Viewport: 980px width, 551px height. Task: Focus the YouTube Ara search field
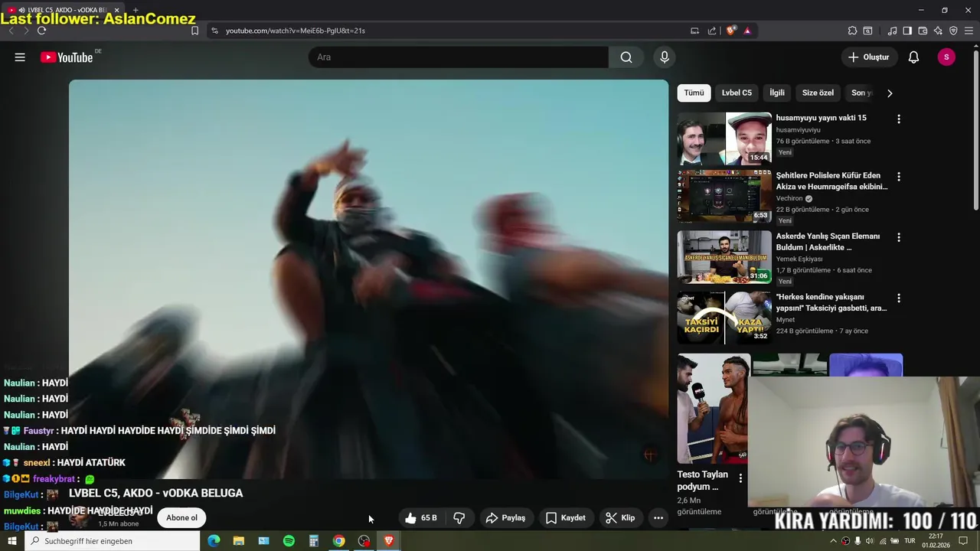click(459, 57)
